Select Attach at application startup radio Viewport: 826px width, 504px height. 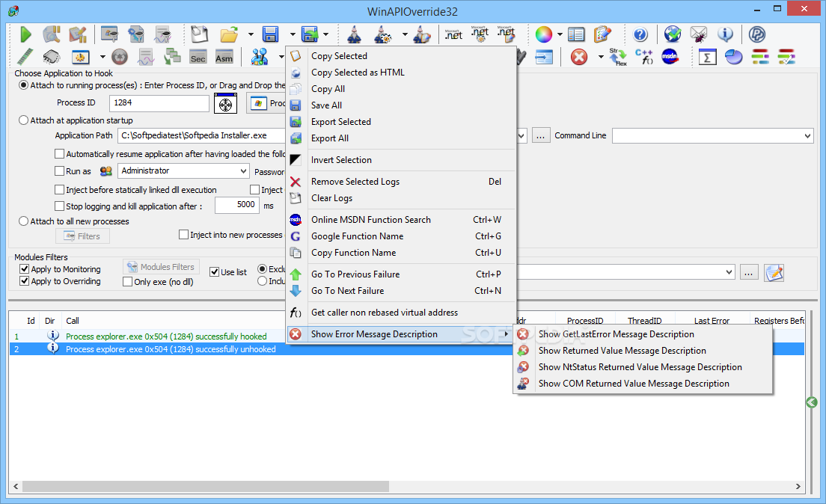(x=24, y=120)
